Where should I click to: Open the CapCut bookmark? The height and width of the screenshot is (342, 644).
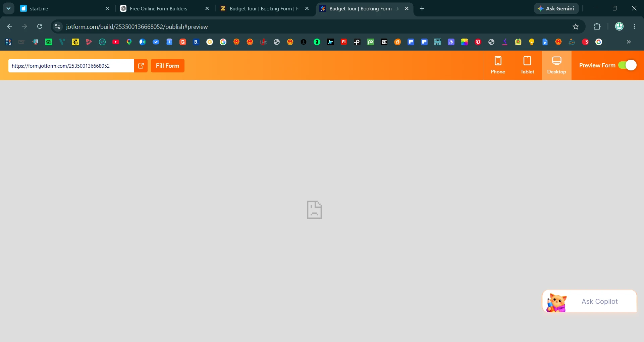click(x=384, y=42)
